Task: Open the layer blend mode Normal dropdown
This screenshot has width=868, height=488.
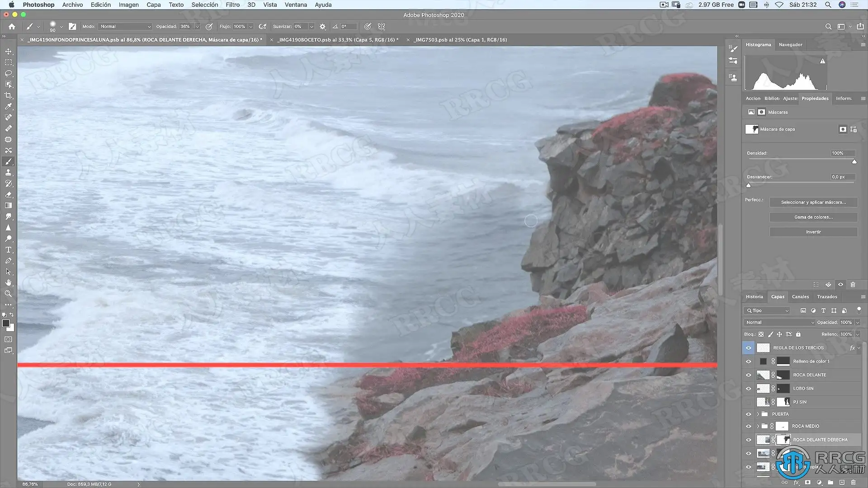Action: 779,323
